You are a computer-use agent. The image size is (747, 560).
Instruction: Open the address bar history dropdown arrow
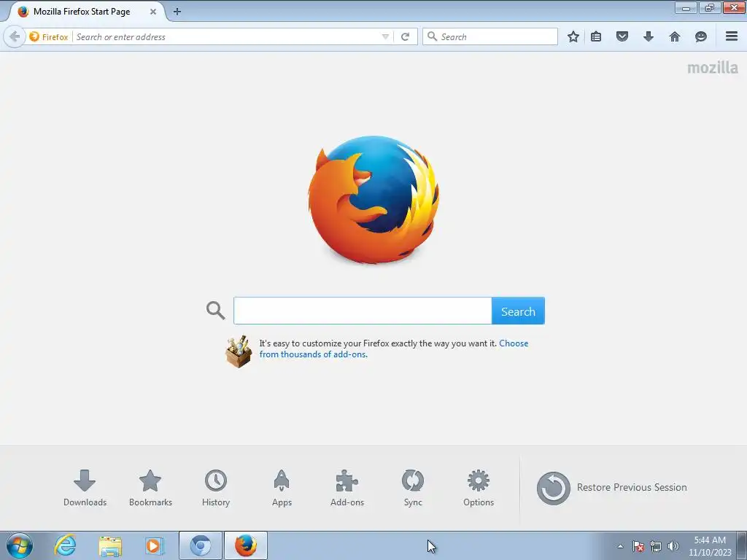pos(385,36)
